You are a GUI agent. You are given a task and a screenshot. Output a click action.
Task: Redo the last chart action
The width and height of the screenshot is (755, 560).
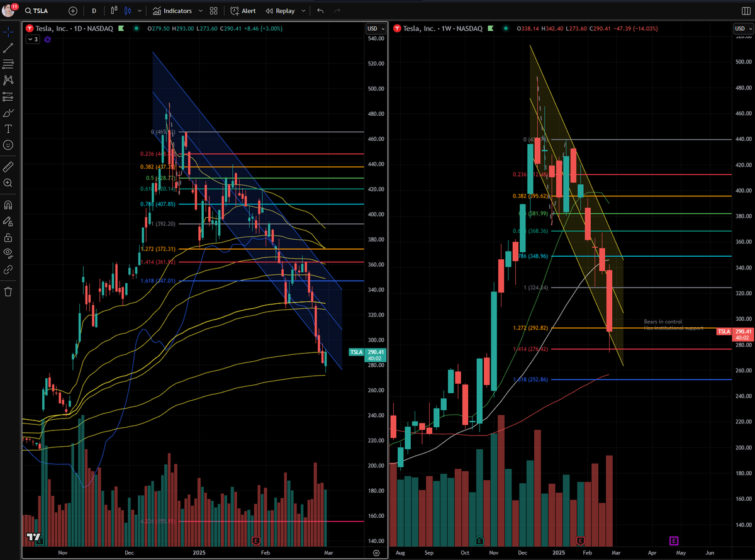[338, 11]
